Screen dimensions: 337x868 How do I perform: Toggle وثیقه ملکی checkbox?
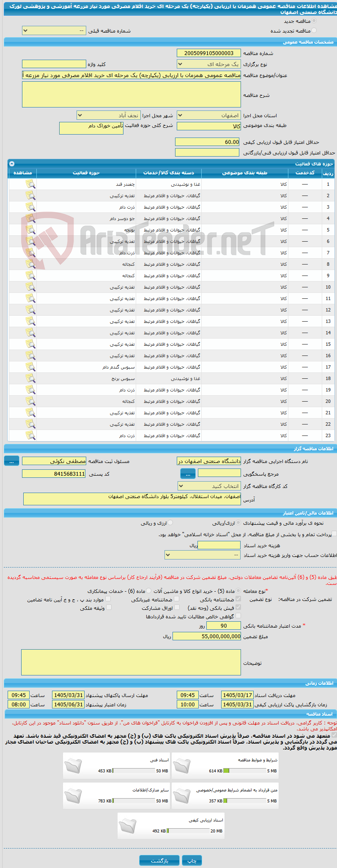click(x=109, y=607)
